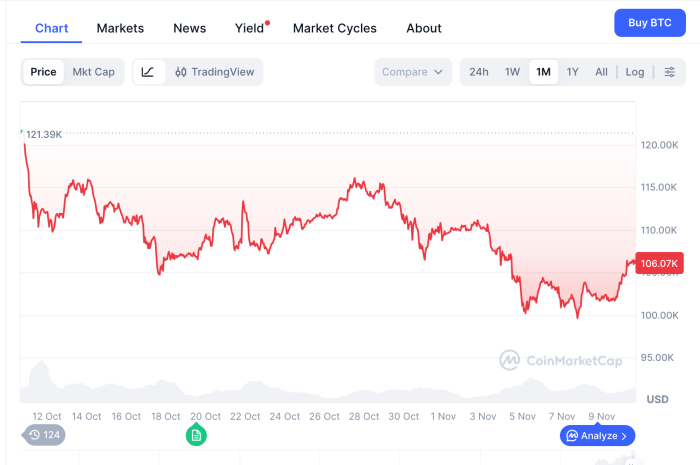This screenshot has width=700, height=465.
Task: Select the 24h time range
Action: [x=479, y=72]
